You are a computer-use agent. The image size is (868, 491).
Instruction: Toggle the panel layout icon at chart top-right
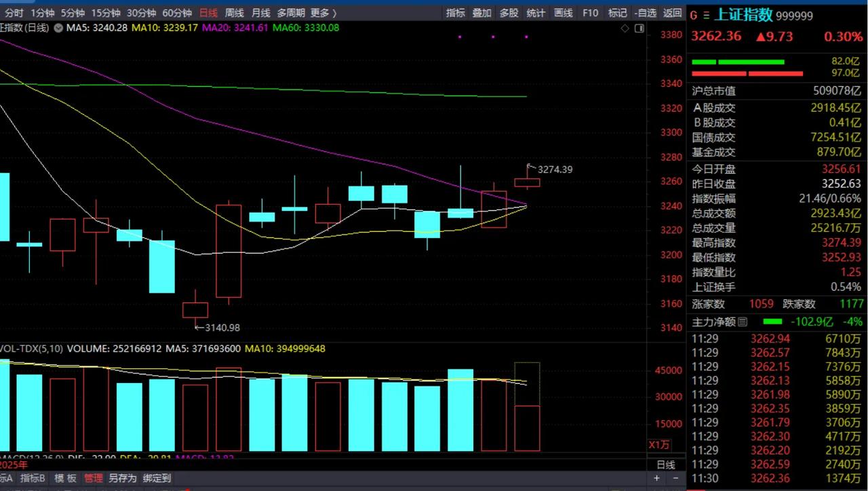(639, 28)
